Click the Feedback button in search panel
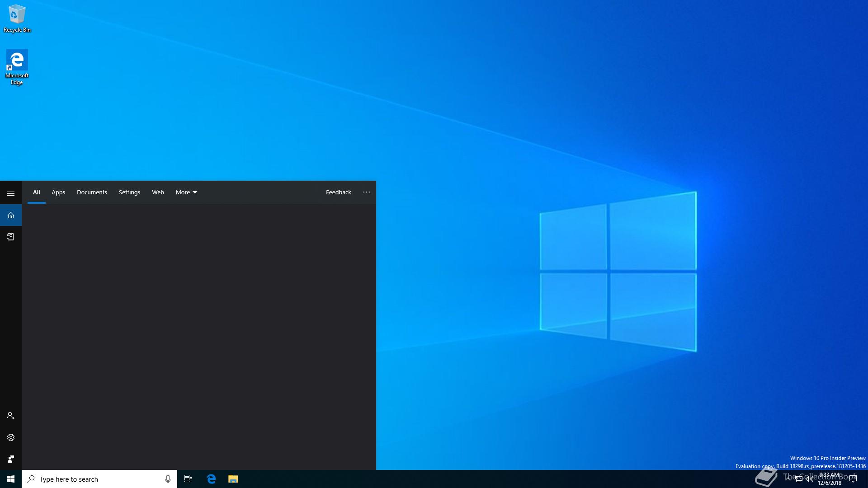This screenshot has width=868, height=488. click(339, 192)
